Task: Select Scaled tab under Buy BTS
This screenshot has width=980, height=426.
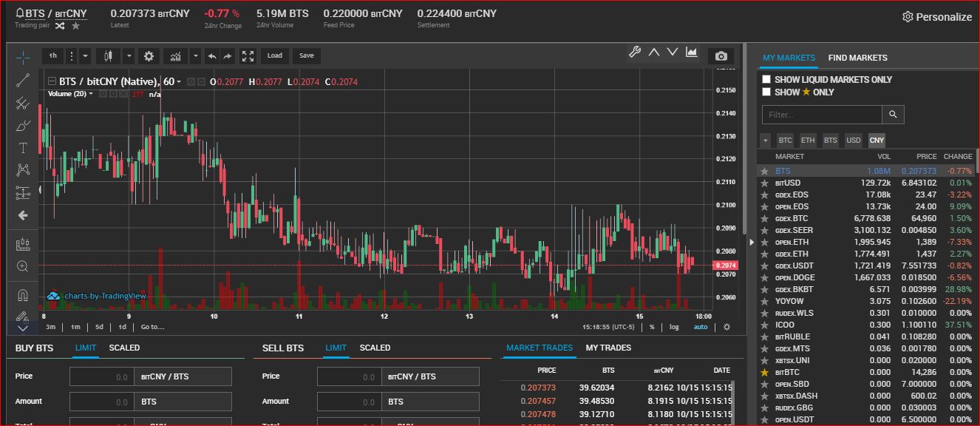Action: 124,348
